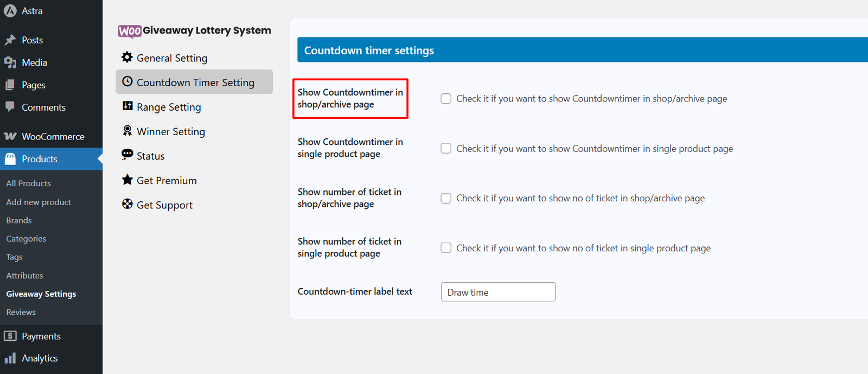
Task: Tick ticket number checkbox for single product page
Action: [x=446, y=248]
